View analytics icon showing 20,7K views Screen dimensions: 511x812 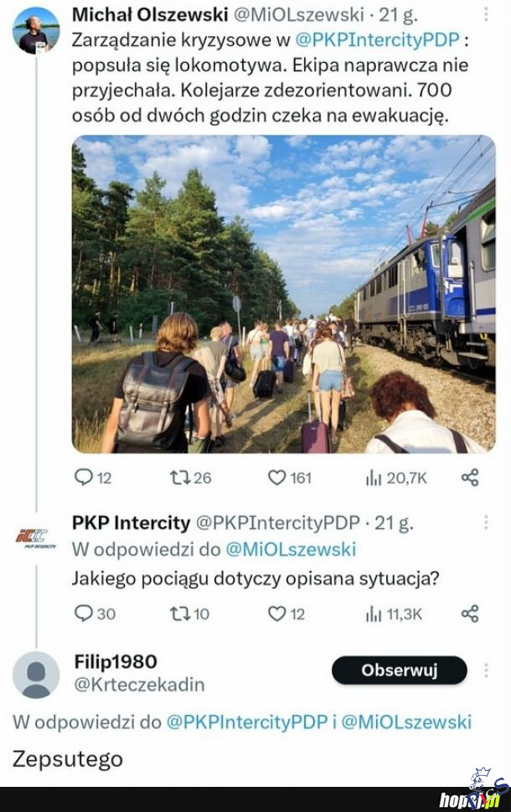tap(374, 477)
